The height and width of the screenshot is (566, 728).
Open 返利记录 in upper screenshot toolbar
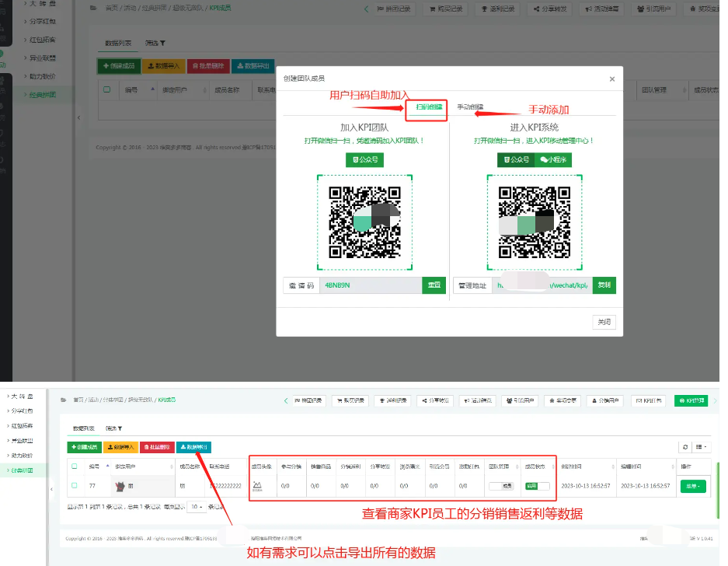498,9
